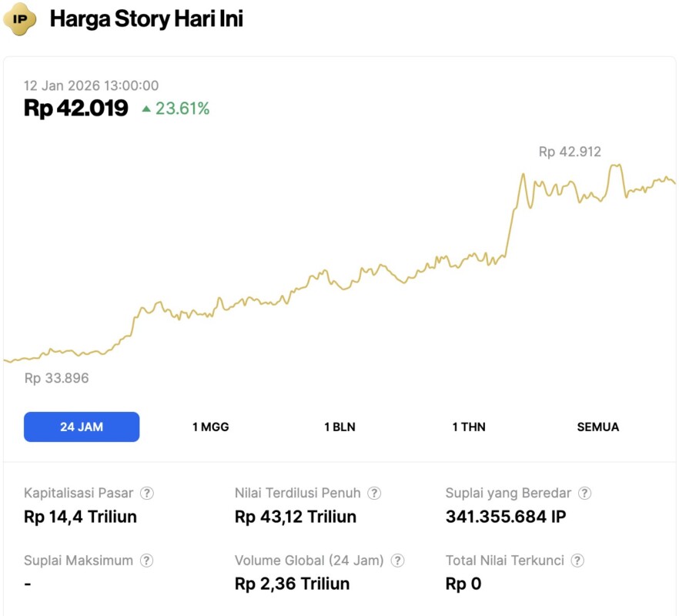Click the green price change arrow
The image size is (679, 616).
tap(146, 109)
